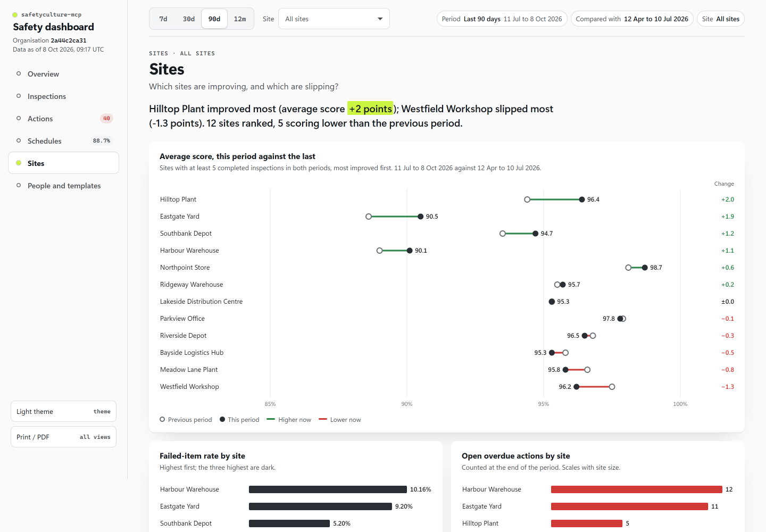Click Westfield Workshop change value −1.3
Screen dimensions: 766x532
727,387
